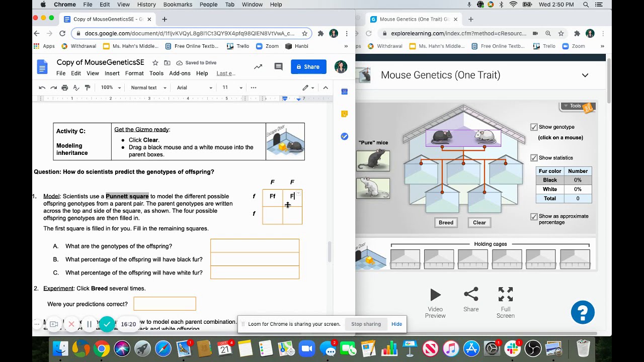Expand the Mouse Genetics title chevron
This screenshot has height=362, width=644.
click(585, 75)
